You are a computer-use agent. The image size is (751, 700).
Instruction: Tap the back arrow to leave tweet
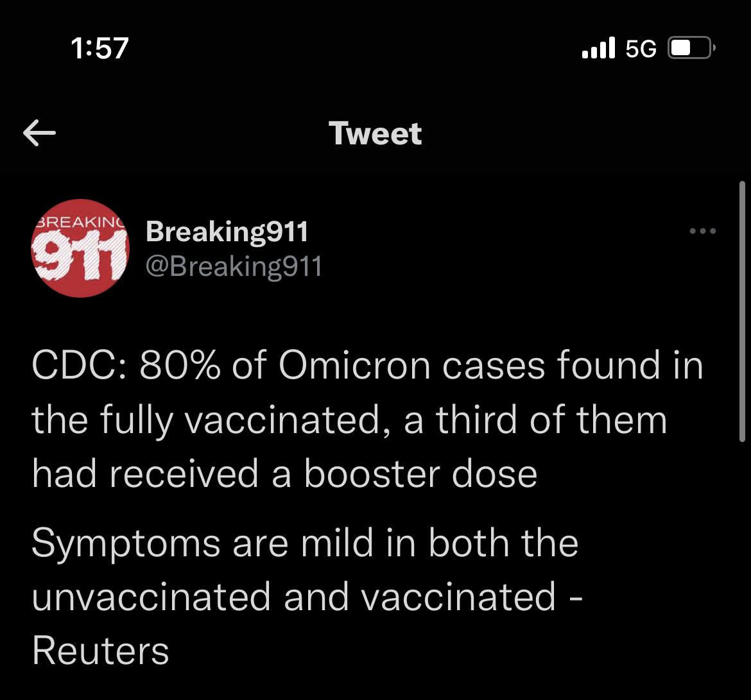pos(39,133)
